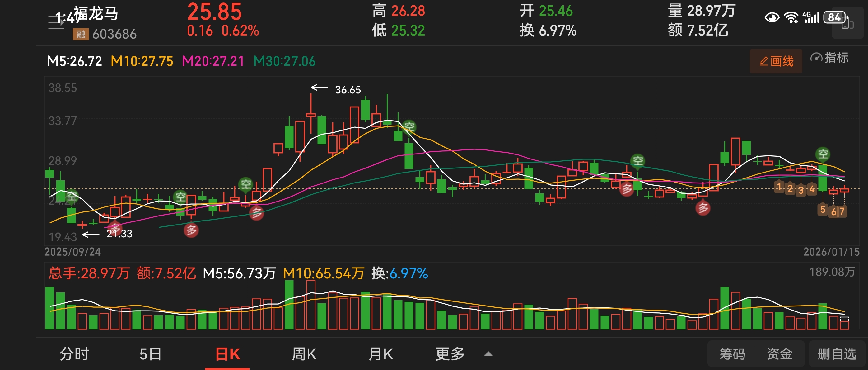Open 指标 indicator settings
The width and height of the screenshot is (868, 370).
coord(829,58)
